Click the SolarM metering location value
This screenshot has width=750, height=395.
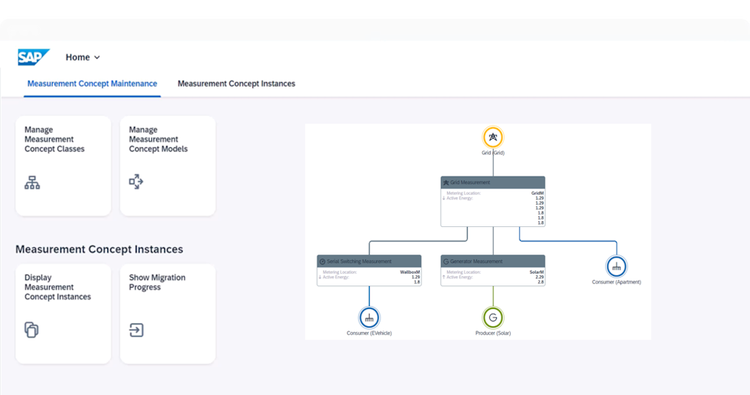(537, 272)
